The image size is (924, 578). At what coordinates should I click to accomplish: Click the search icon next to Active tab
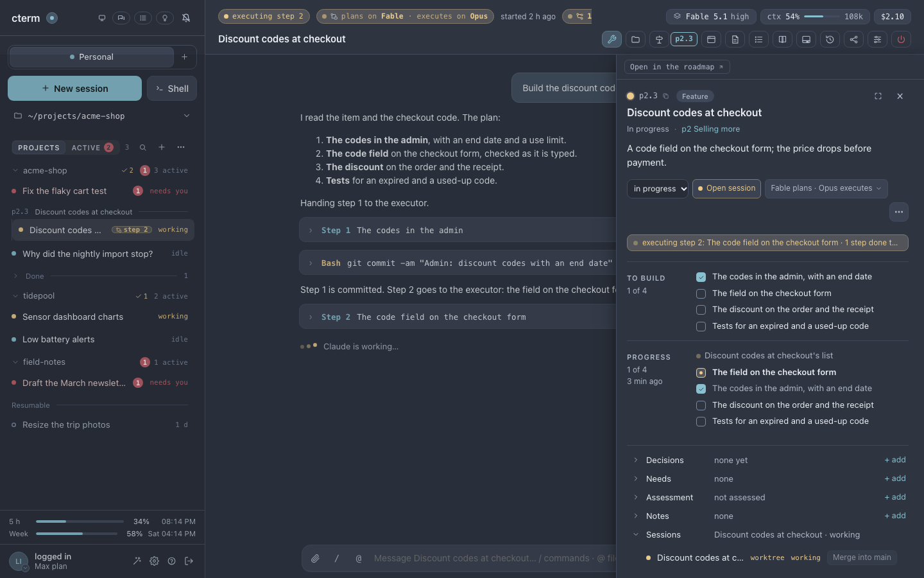pyautogui.click(x=143, y=148)
